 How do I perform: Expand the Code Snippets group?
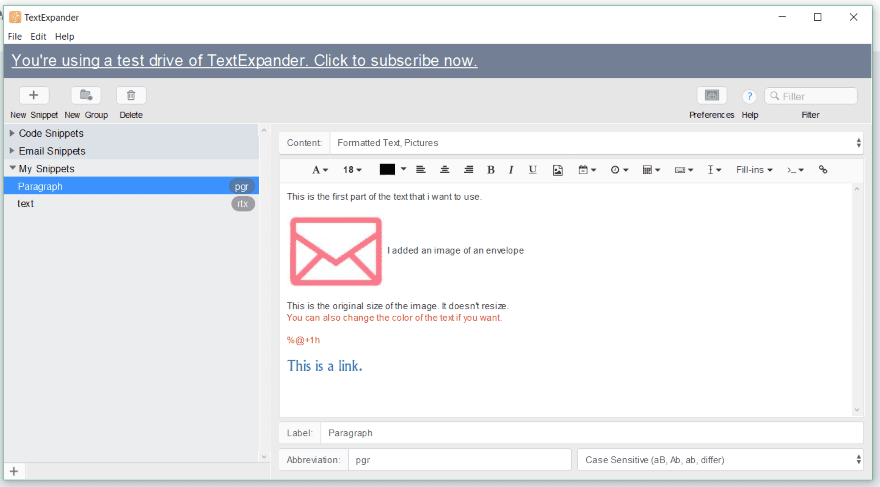12,133
